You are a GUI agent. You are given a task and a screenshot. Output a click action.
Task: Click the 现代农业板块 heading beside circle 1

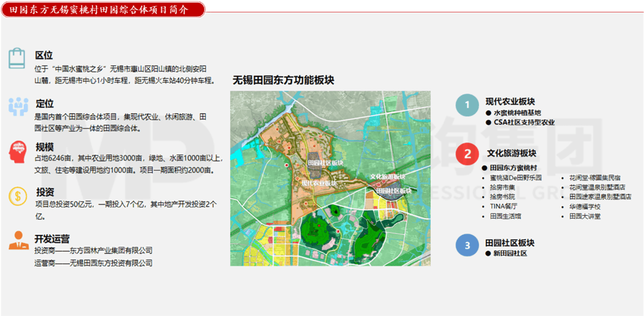pos(510,101)
